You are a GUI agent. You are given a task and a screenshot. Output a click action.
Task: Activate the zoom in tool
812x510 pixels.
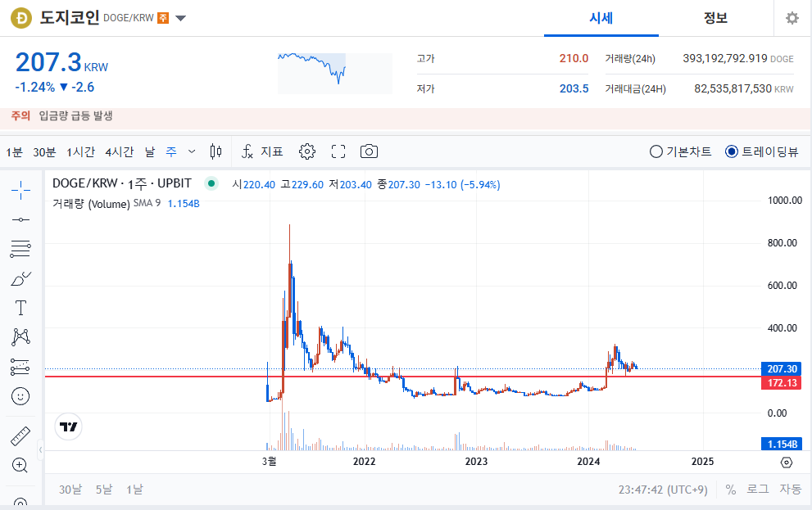click(x=20, y=466)
